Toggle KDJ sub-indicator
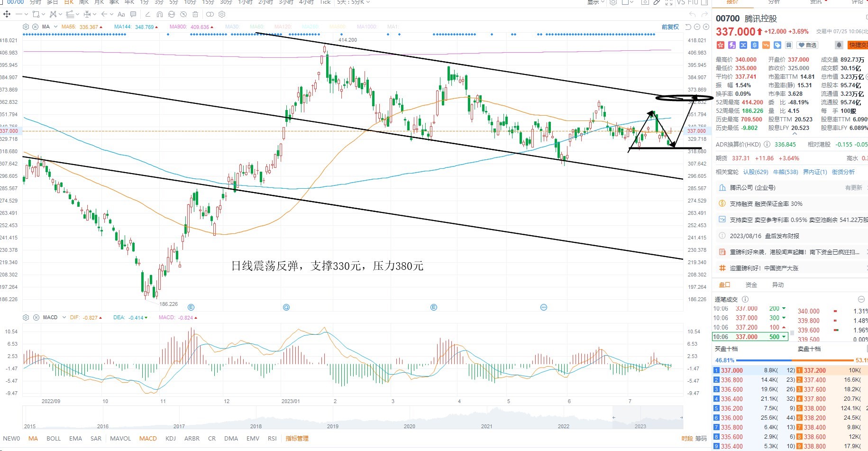868x451 pixels. [x=171, y=439]
